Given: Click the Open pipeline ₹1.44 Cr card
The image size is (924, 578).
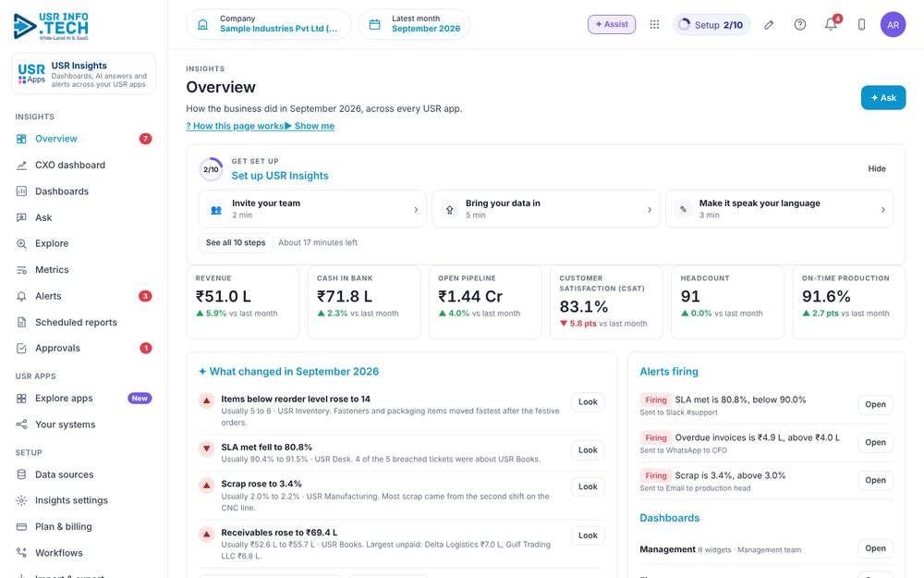Looking at the screenshot, I should click(485, 302).
